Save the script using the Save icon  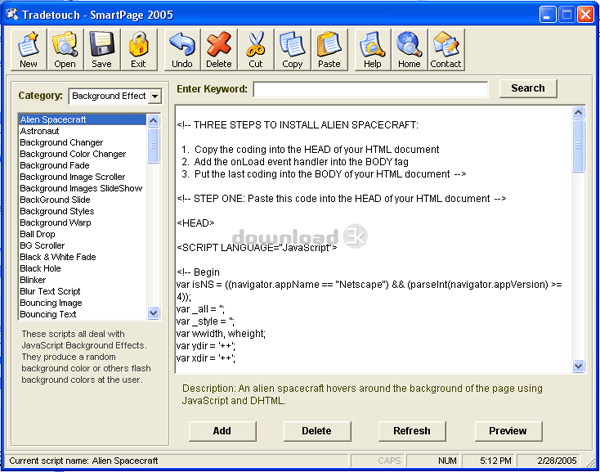pos(101,49)
